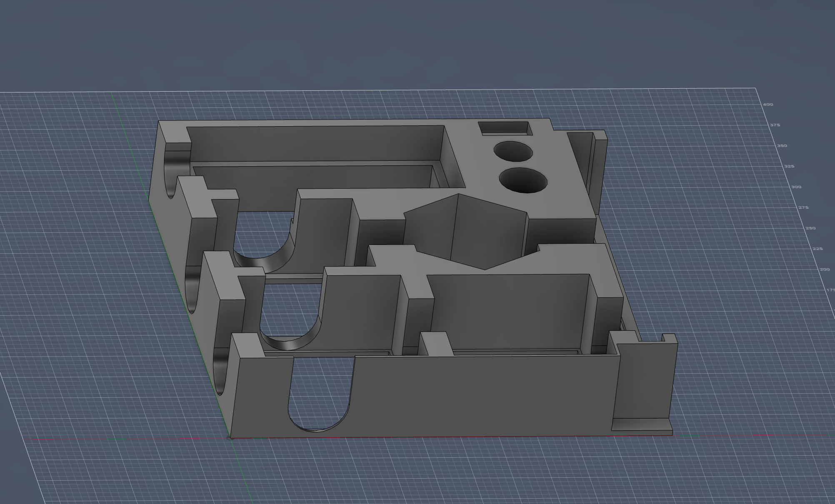Click the grid ruler label "200"
835x504 pixels.
[x=825, y=269]
